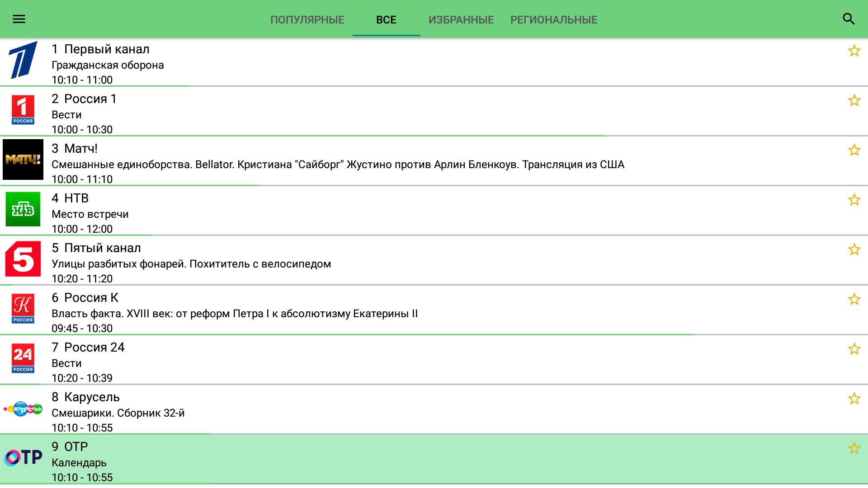Click time slot '10:20 - 11:20'

[82, 279]
